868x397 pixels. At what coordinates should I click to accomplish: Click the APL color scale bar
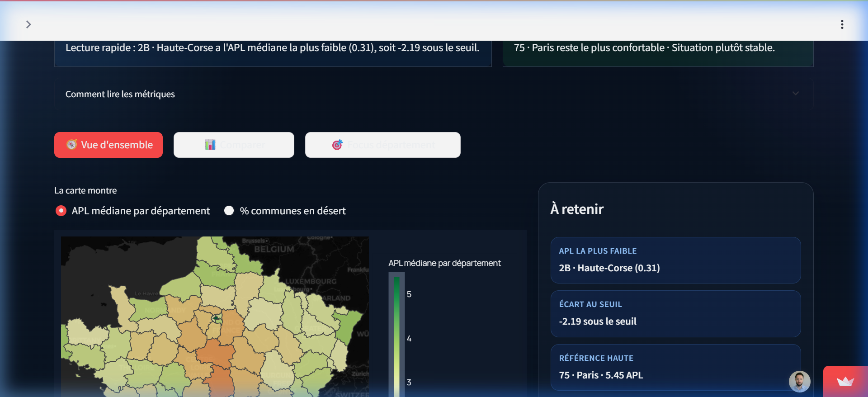tap(396, 337)
